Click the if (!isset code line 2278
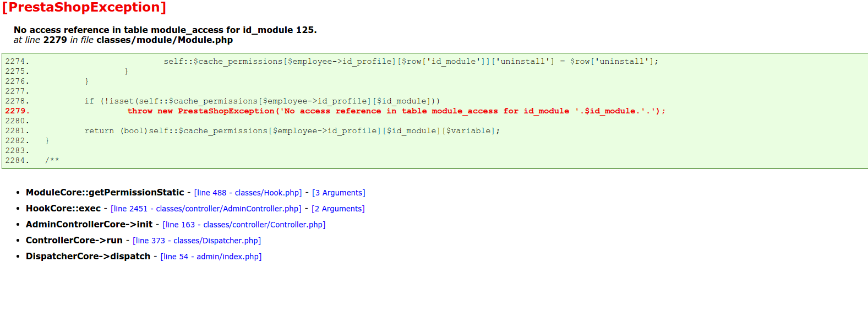This screenshot has width=868, height=316. 262,101
